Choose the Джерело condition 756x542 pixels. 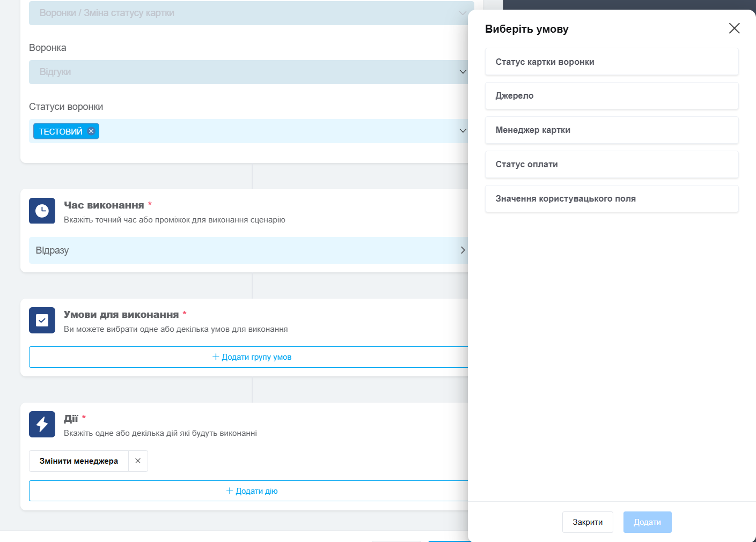tap(611, 96)
